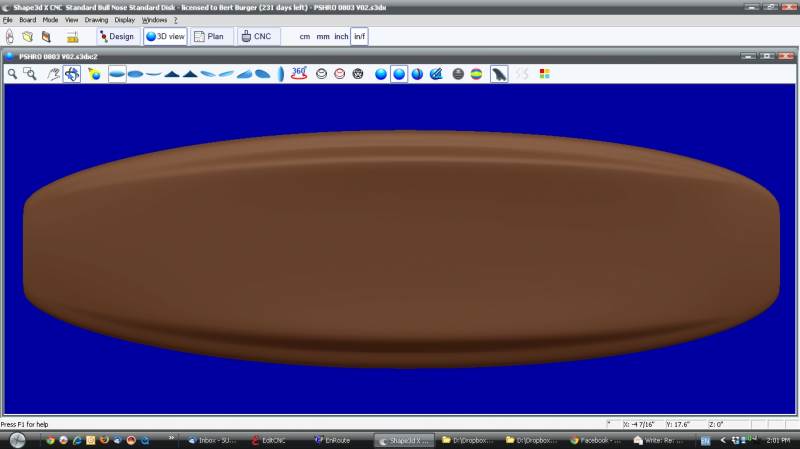Enable the in/f units option
Viewport: 800px width, 449px height.
coord(359,37)
